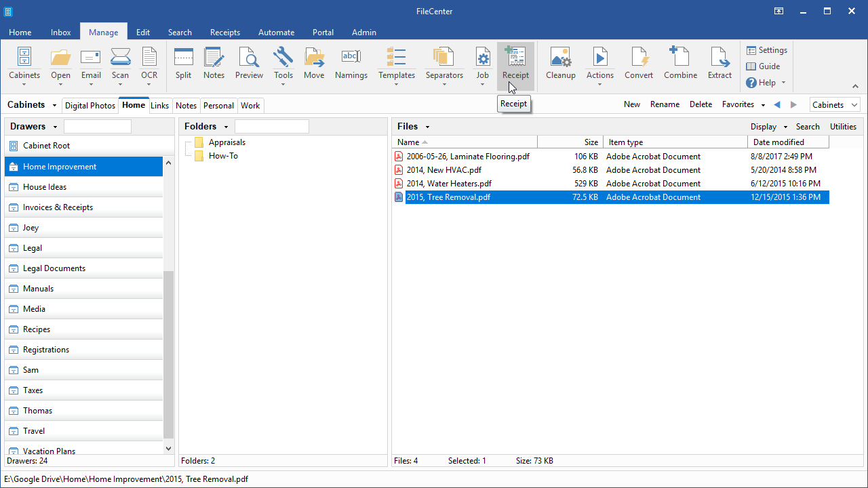Click the Cleanup icon
This screenshot has width=868, height=488.
click(560, 64)
